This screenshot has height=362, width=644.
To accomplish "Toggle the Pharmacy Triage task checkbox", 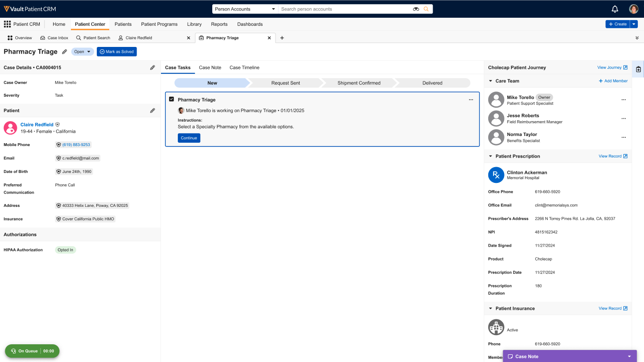I will pyautogui.click(x=172, y=99).
